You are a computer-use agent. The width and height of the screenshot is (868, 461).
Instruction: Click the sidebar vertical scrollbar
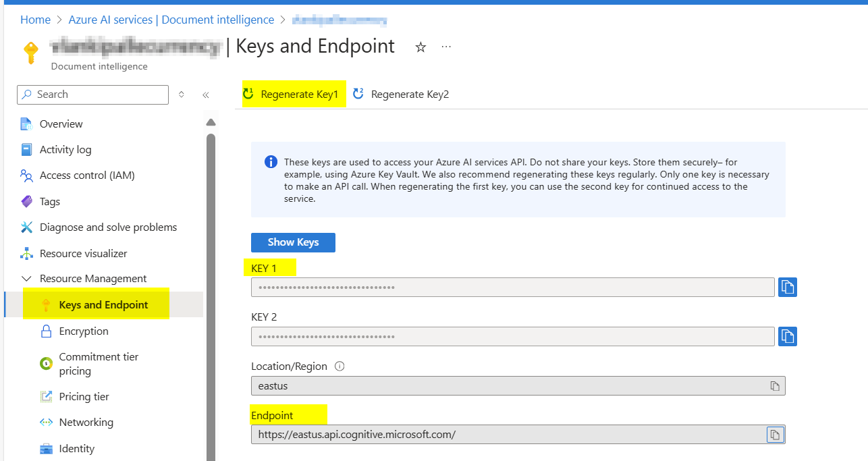(x=211, y=297)
